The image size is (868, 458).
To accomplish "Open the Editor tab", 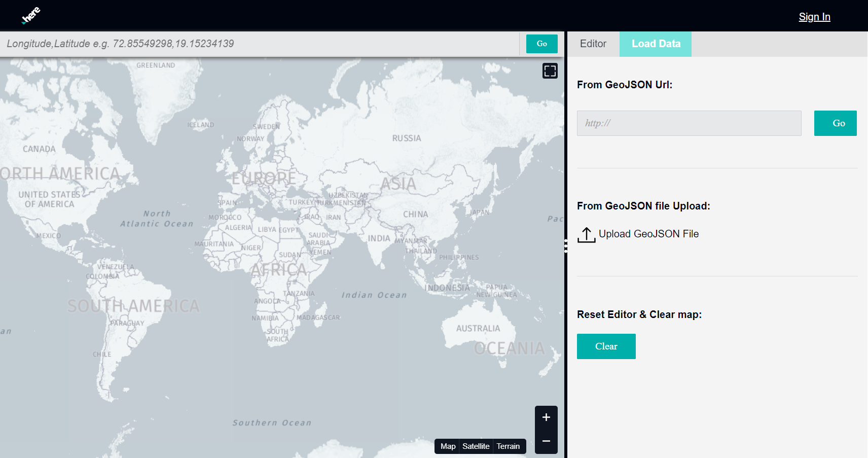I will (x=593, y=44).
